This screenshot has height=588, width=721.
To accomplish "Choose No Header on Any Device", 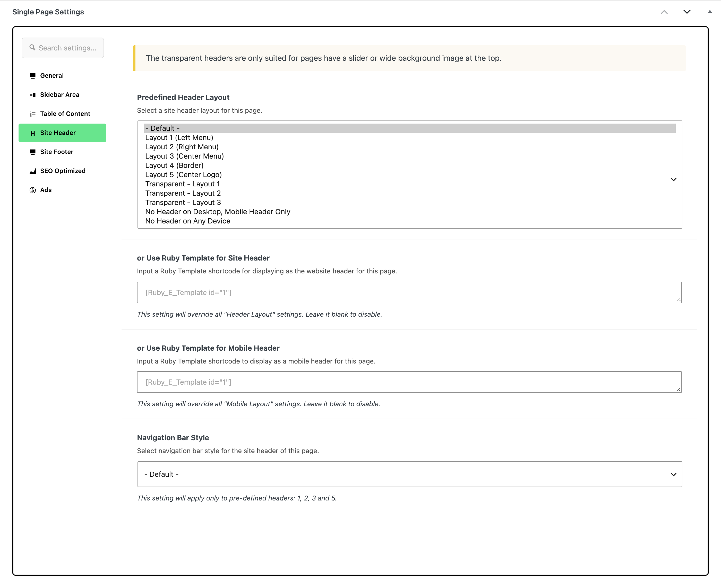I will pos(410,221).
